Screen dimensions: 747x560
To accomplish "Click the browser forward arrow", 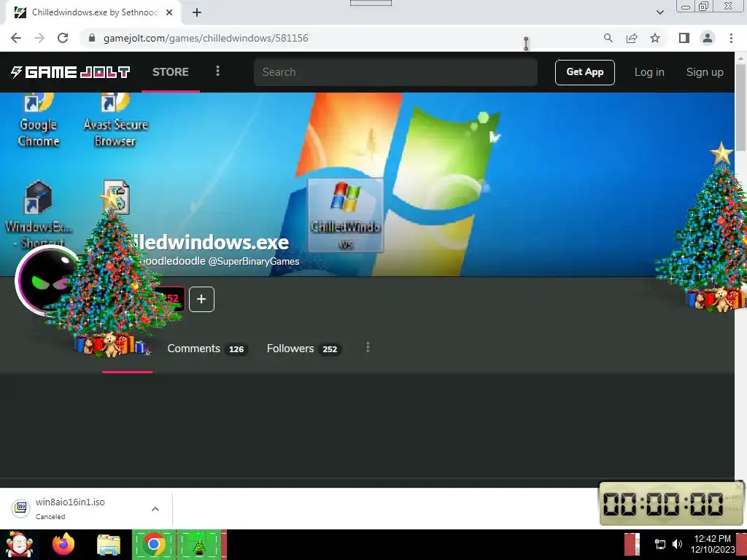I will tap(39, 38).
